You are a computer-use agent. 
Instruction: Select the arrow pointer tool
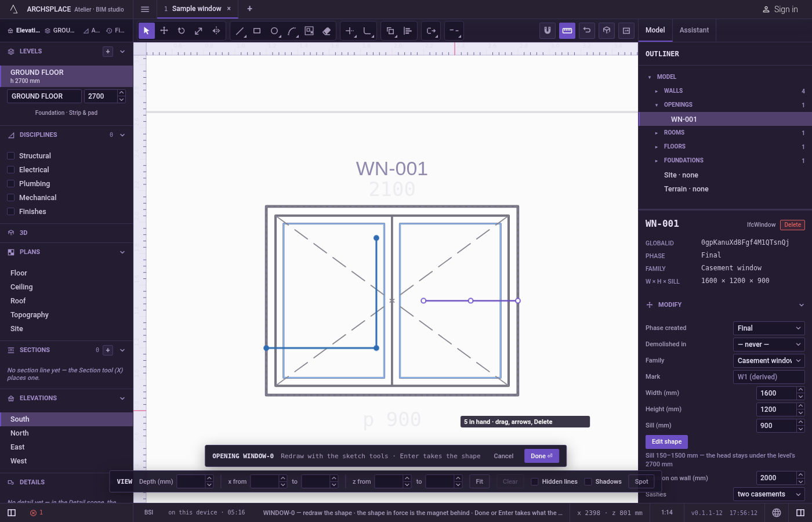tap(147, 31)
